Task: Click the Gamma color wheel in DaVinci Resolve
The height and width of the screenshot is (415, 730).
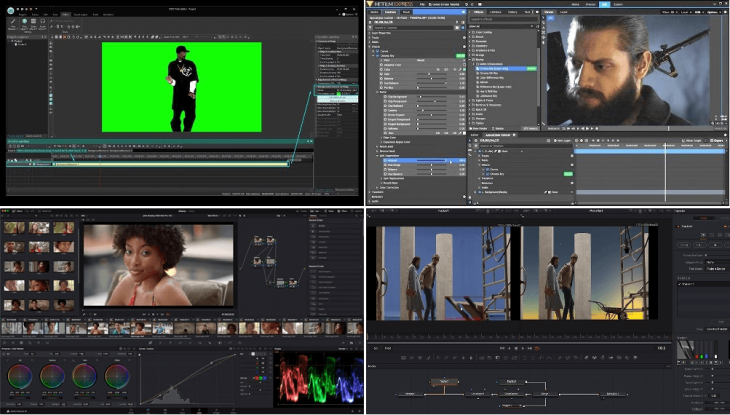Action: click(x=52, y=376)
